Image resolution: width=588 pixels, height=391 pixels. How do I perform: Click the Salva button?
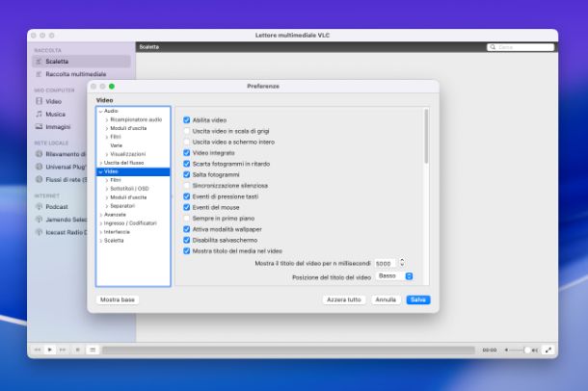coord(418,300)
